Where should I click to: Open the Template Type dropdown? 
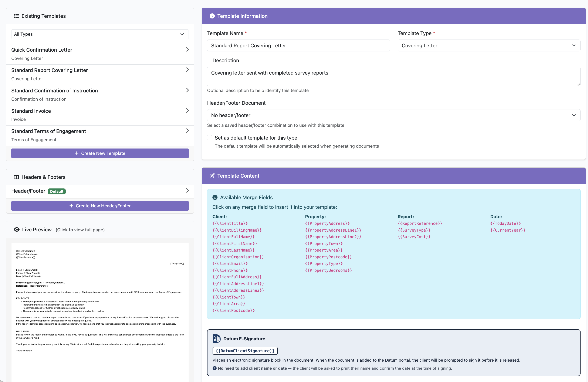[x=489, y=45]
